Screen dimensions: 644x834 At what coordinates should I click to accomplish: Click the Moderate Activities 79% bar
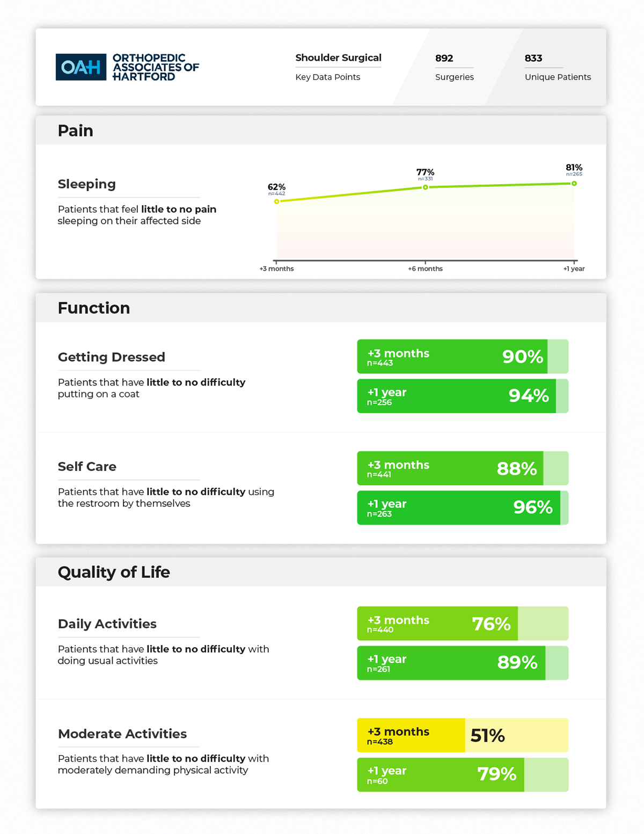(440, 774)
